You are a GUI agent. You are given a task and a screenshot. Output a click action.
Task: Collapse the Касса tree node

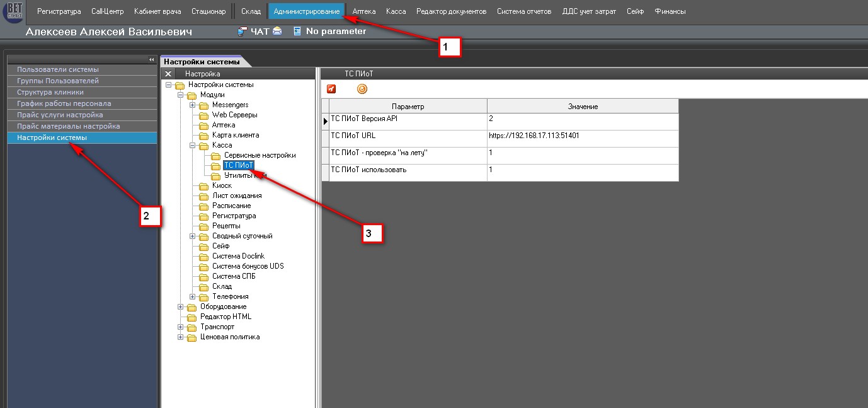[x=193, y=145]
